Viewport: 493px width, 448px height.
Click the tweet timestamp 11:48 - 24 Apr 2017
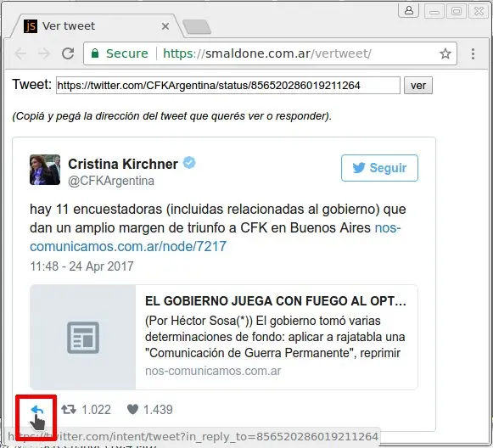pos(81,266)
